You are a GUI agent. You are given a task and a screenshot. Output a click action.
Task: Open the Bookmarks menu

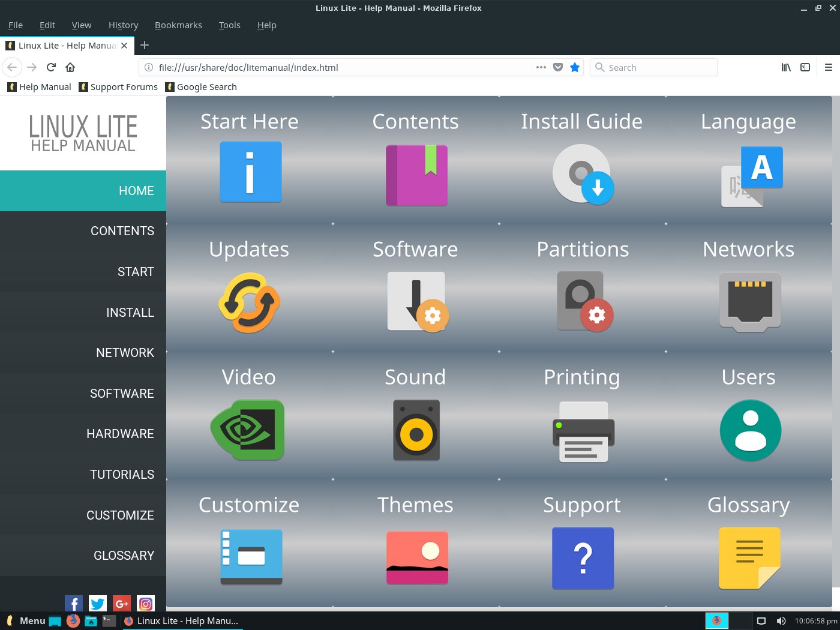178,25
